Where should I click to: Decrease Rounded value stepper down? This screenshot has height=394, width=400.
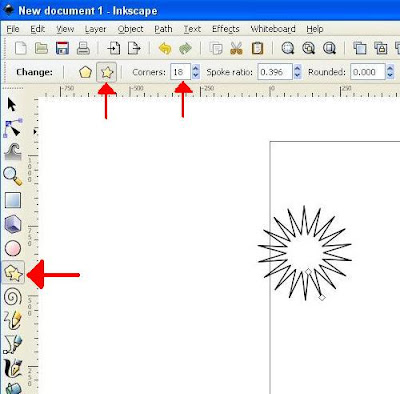click(390, 76)
